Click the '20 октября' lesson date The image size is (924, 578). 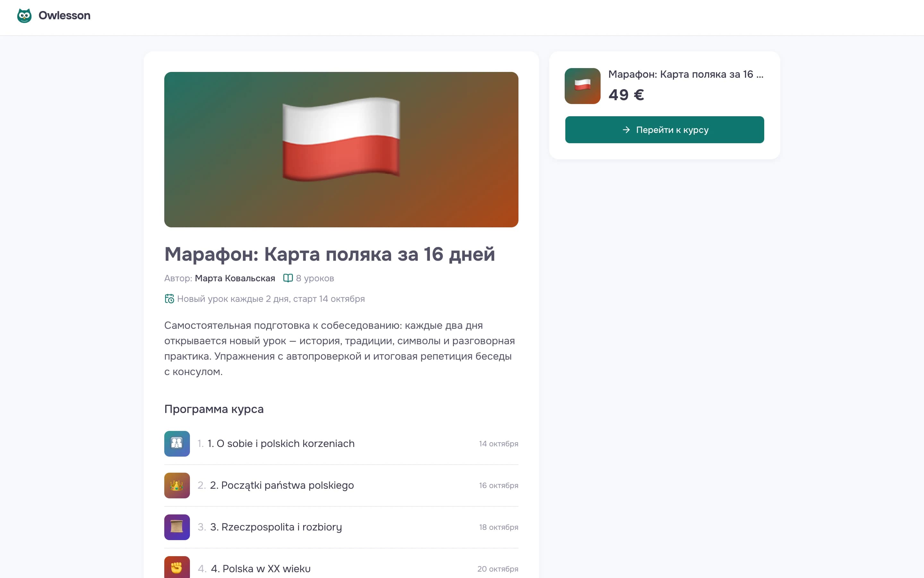[498, 569]
